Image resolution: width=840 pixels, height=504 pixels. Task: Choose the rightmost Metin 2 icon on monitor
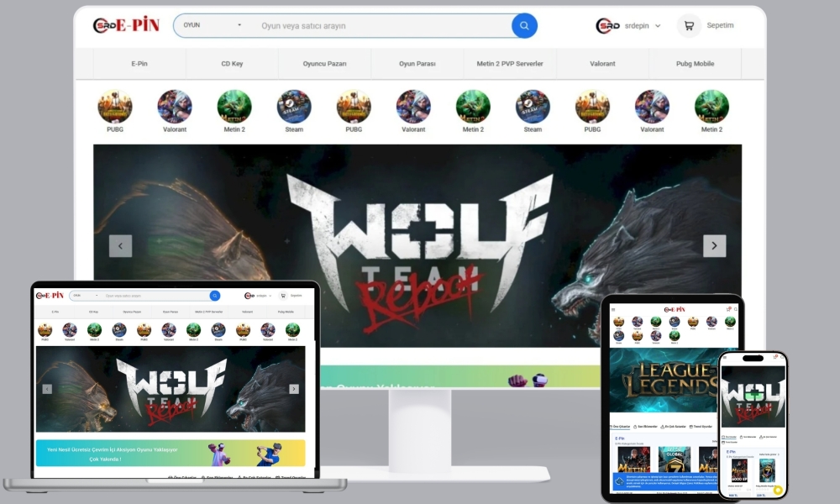click(711, 107)
